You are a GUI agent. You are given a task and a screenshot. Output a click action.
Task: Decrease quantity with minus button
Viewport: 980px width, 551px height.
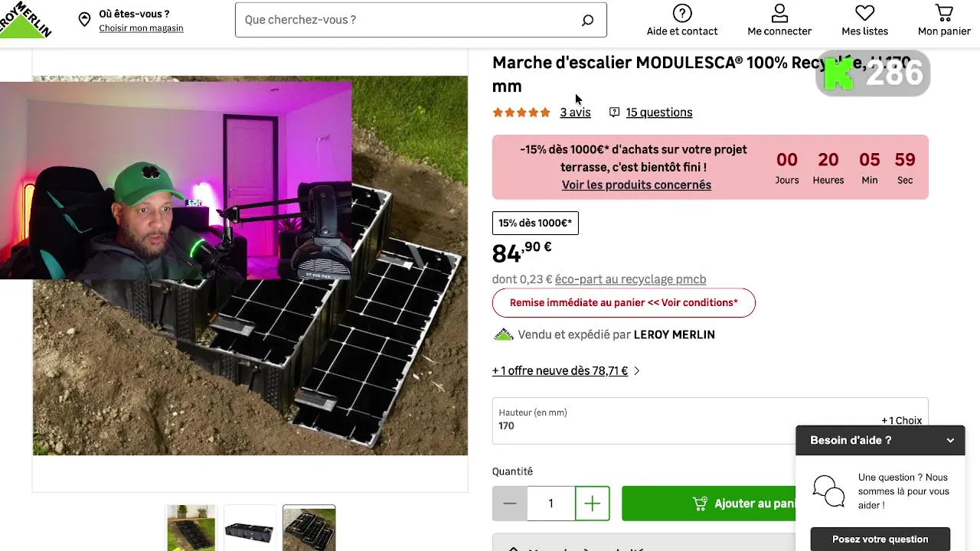click(x=510, y=504)
